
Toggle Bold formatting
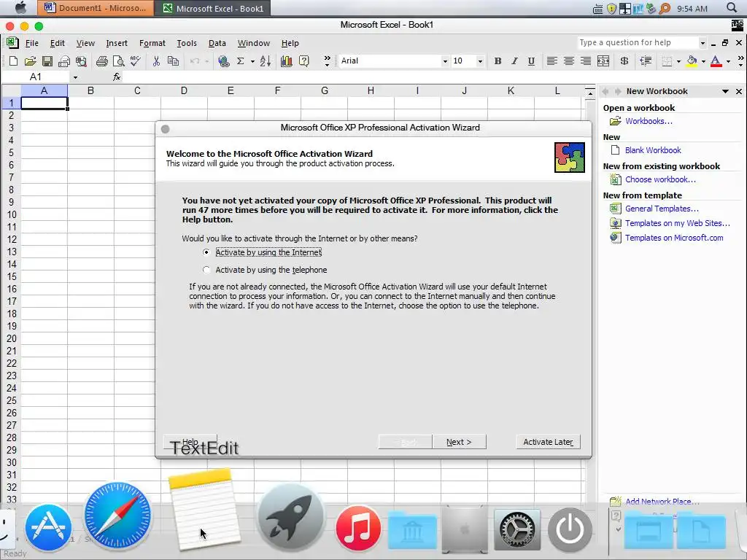click(x=498, y=61)
